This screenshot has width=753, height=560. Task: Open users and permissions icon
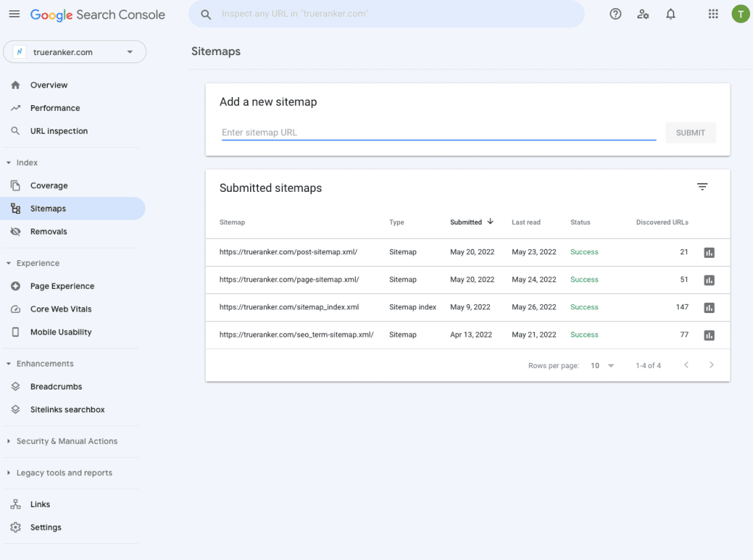pos(643,14)
